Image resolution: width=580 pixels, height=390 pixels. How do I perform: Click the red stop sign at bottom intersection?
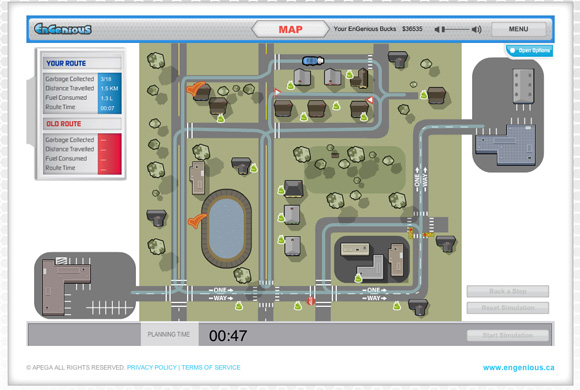(x=311, y=301)
